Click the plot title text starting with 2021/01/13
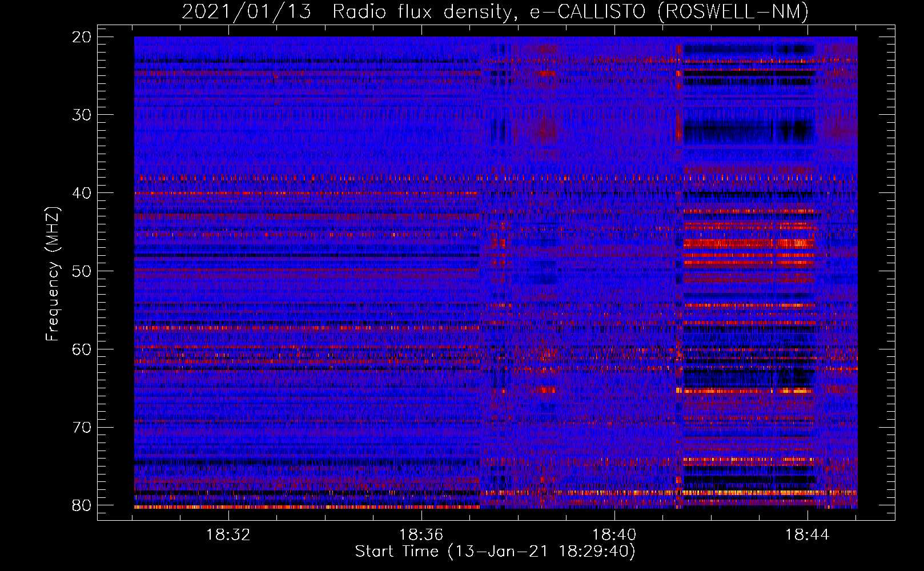This screenshot has width=924, height=571. point(495,12)
